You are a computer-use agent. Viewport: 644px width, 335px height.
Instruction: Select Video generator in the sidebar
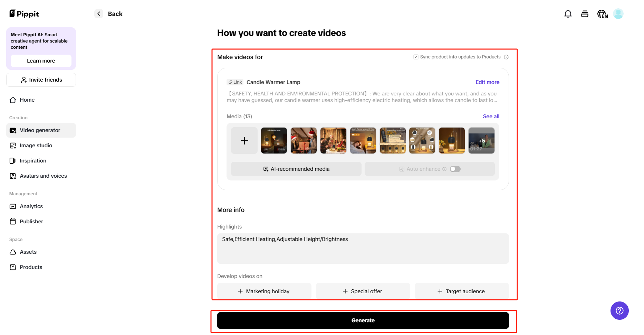point(41,130)
